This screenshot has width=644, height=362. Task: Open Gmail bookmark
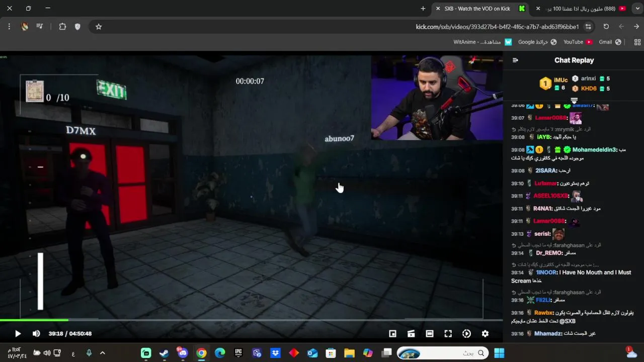pos(610,42)
